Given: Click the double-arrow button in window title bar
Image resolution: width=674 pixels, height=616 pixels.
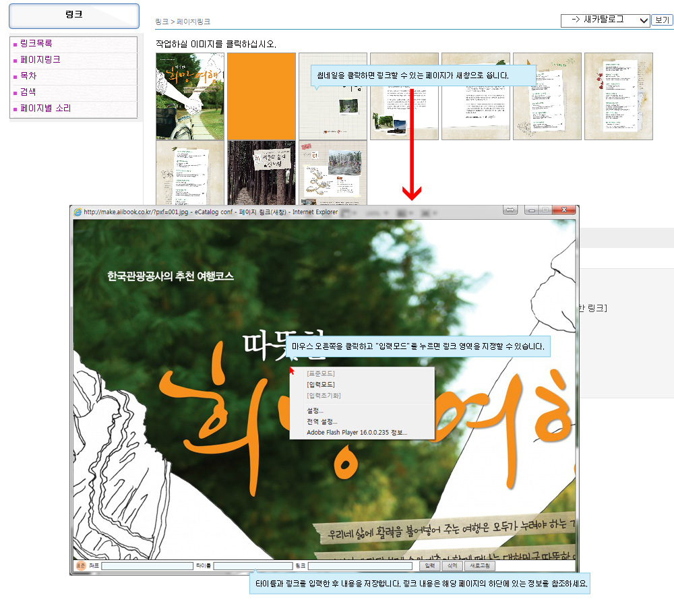Looking at the screenshot, I should click(x=510, y=211).
